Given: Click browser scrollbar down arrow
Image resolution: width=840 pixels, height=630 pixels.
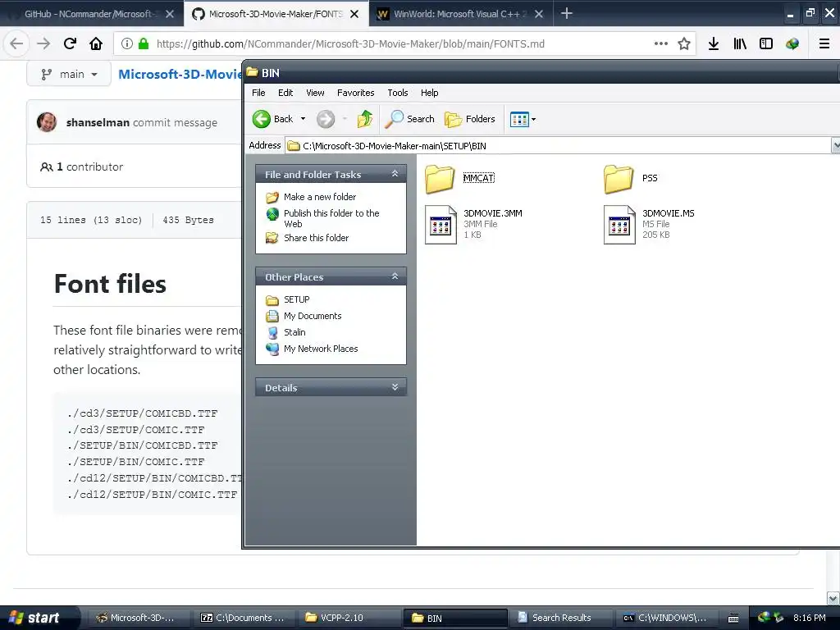Looking at the screenshot, I should click(x=833, y=598).
